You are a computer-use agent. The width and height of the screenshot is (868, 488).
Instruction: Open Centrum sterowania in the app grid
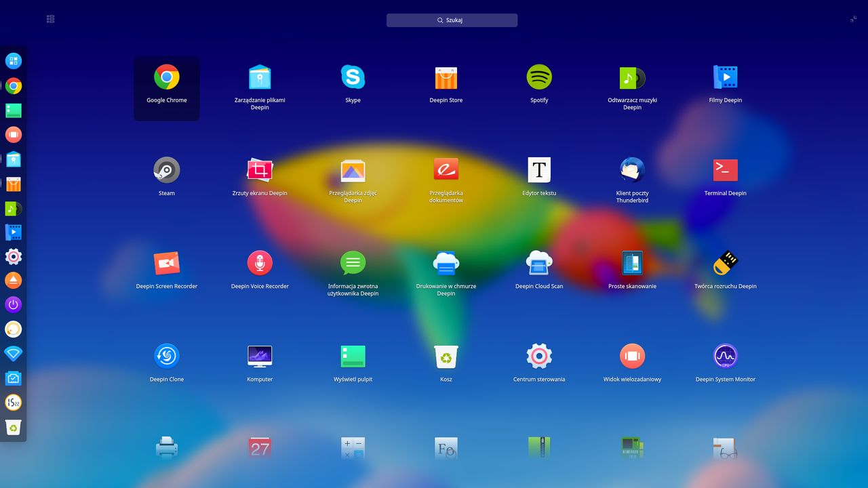click(539, 356)
